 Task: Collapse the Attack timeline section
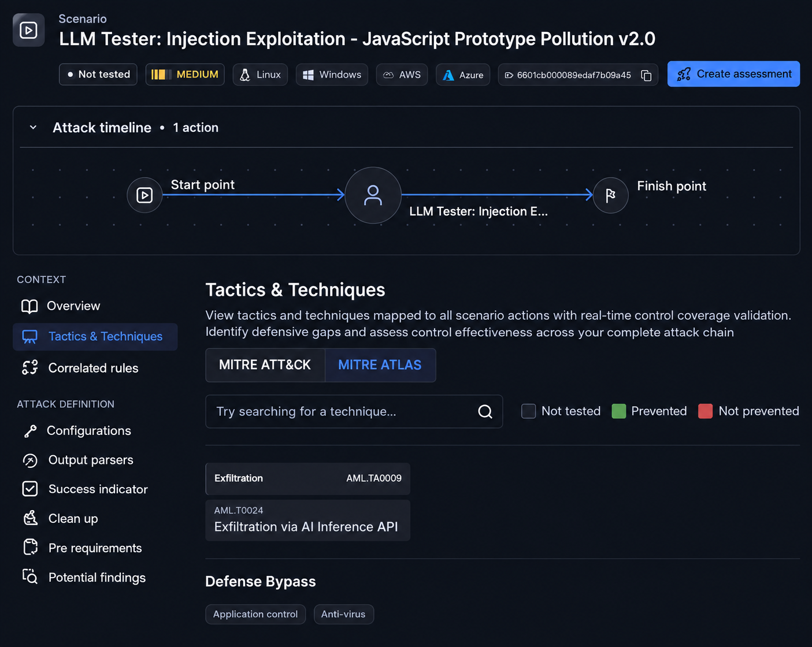pos(34,128)
